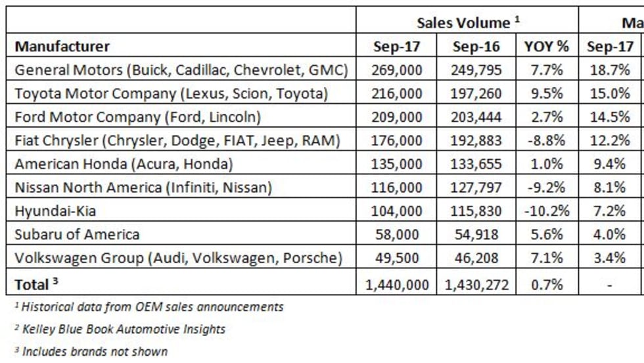Image resolution: width=644 pixels, height=363 pixels.
Task: Select the Sales Volume header cell
Action: (468, 23)
